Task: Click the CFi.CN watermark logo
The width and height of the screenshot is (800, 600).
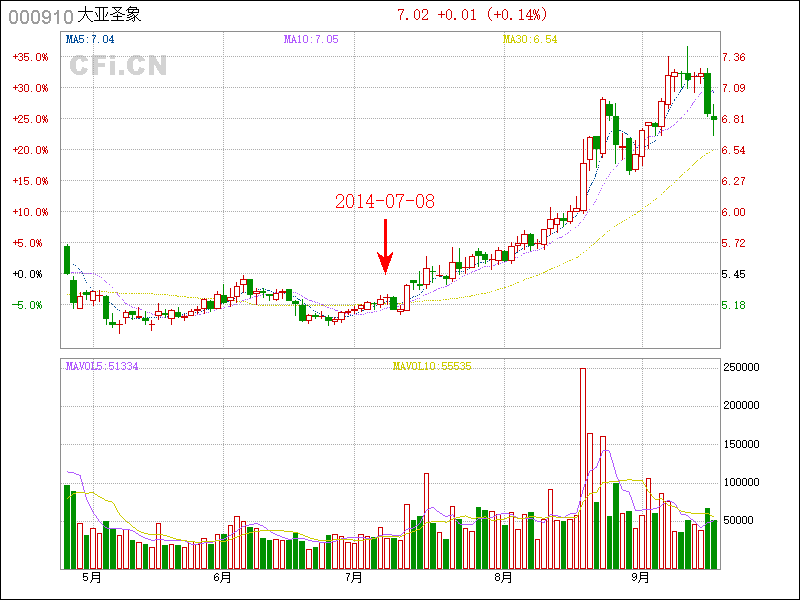Action: coord(118,66)
